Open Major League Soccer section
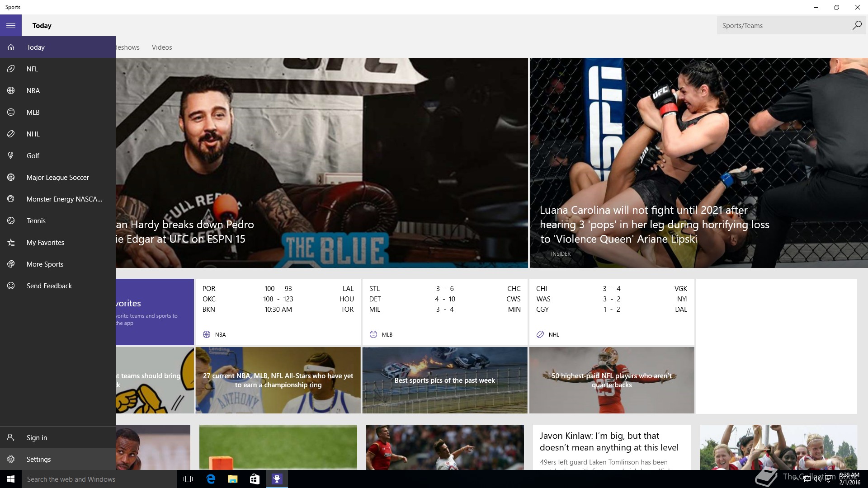Viewport: 868px width, 488px height. [x=58, y=177]
